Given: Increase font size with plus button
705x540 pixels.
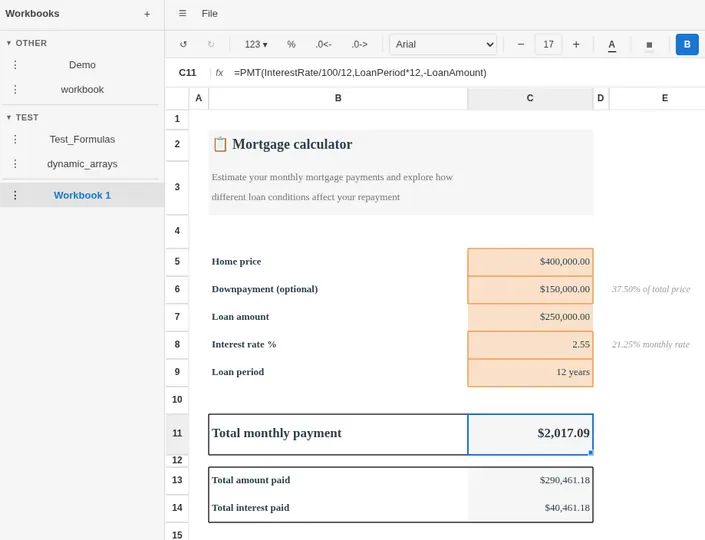Looking at the screenshot, I should click(576, 44).
